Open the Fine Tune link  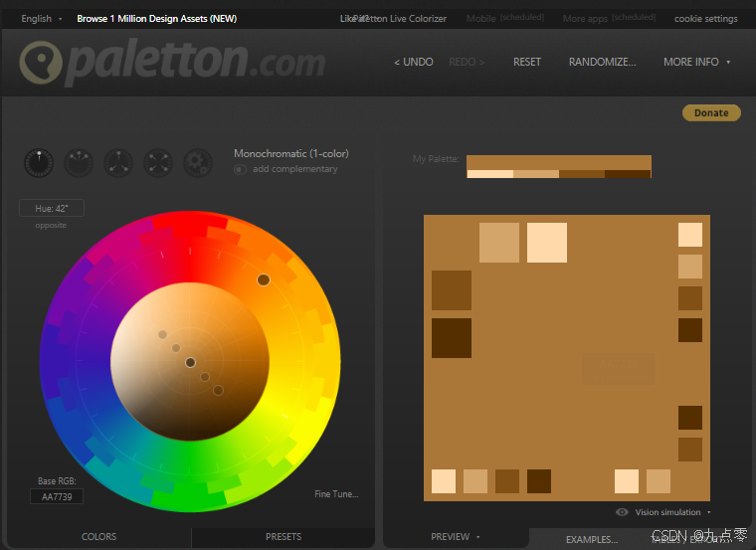click(336, 494)
